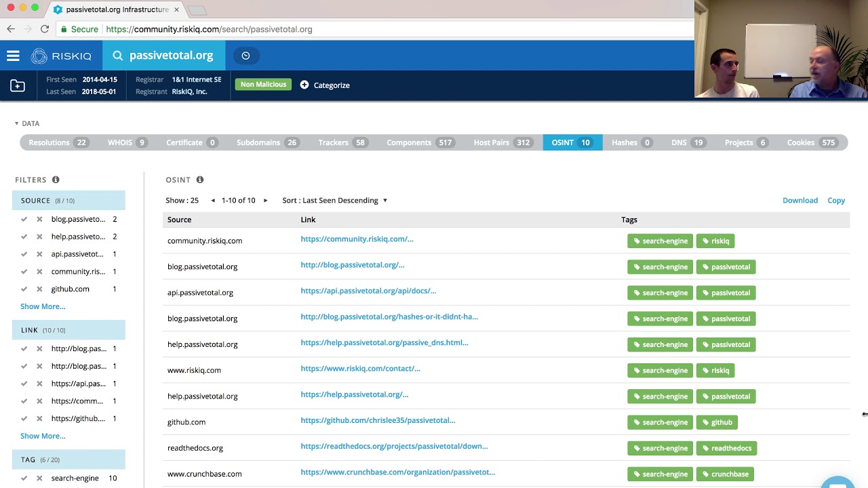
Task: Click the github tag
Action: tap(717, 422)
